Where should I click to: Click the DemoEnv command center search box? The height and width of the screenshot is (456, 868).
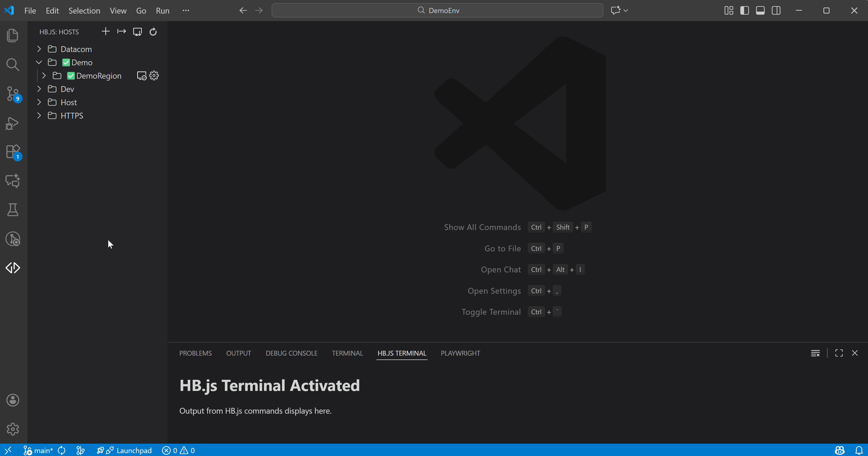point(437,10)
